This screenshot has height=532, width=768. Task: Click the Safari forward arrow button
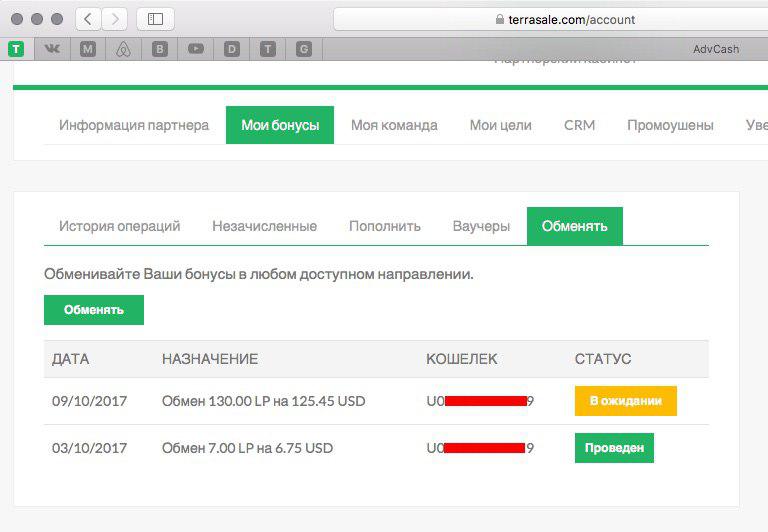click(114, 19)
